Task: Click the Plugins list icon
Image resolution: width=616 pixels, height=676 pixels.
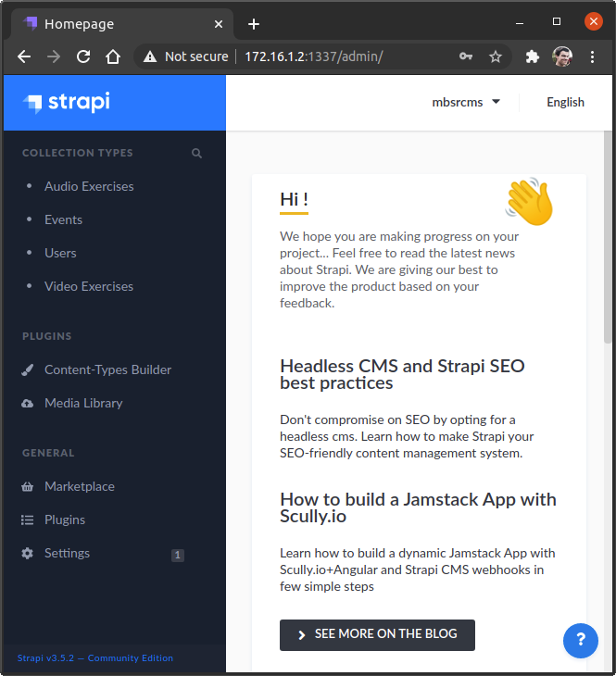Action: point(27,520)
